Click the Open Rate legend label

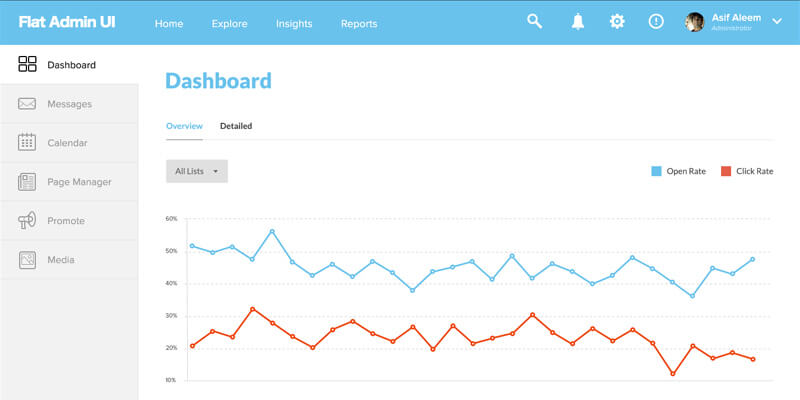pos(686,171)
